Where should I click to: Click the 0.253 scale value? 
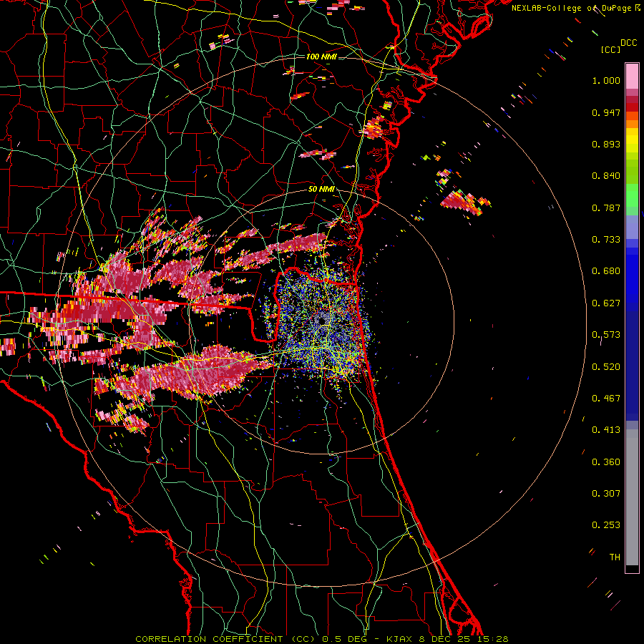pyautogui.click(x=606, y=525)
